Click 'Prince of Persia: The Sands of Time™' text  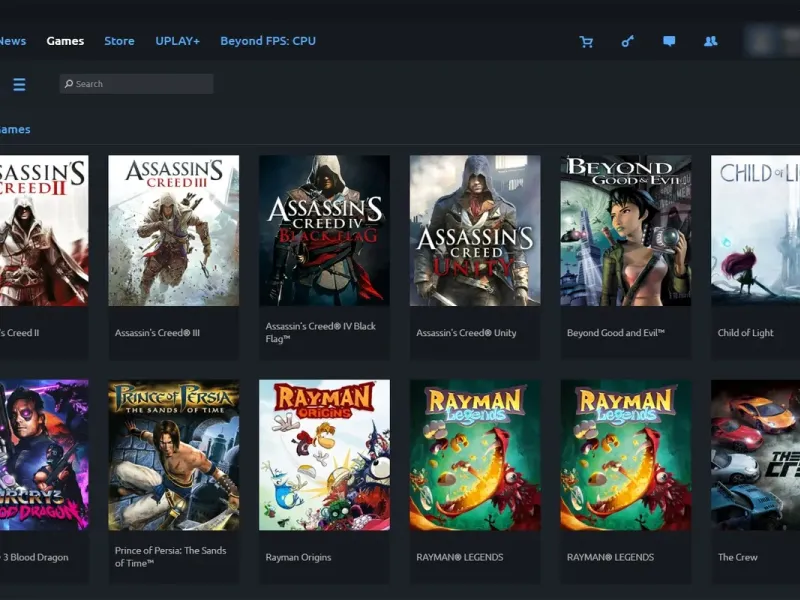point(170,557)
